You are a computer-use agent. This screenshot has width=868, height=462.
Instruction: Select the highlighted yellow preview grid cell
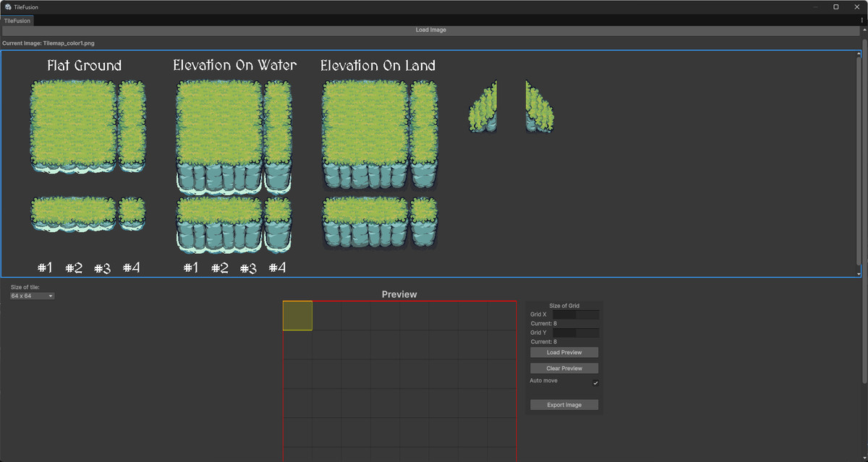click(x=297, y=316)
